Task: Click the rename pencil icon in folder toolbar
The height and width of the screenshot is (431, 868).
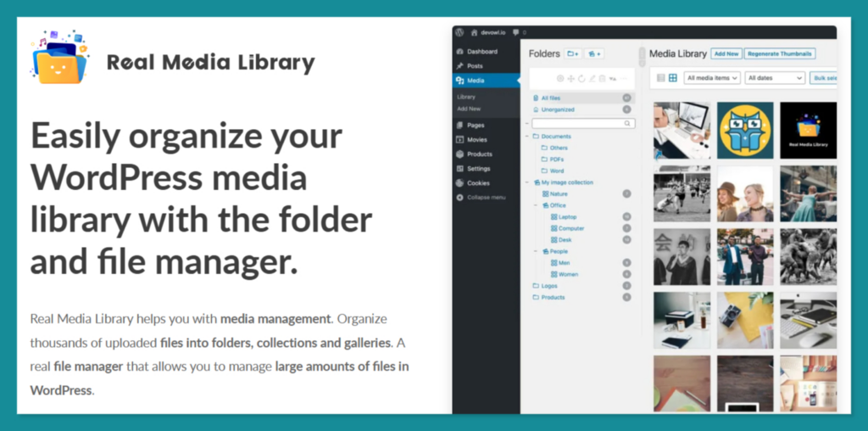Action: pyautogui.click(x=592, y=79)
